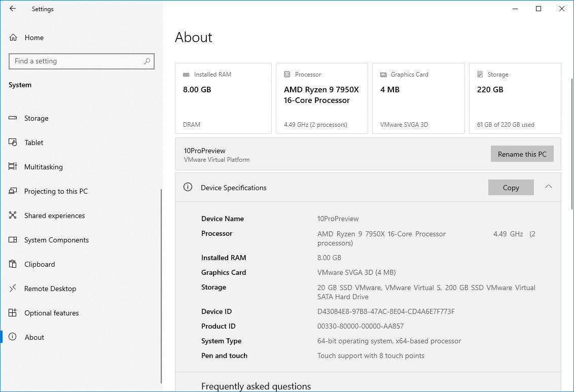574x392 pixels.
Task: Click the Frequently asked questions heading
Action: tap(256, 386)
